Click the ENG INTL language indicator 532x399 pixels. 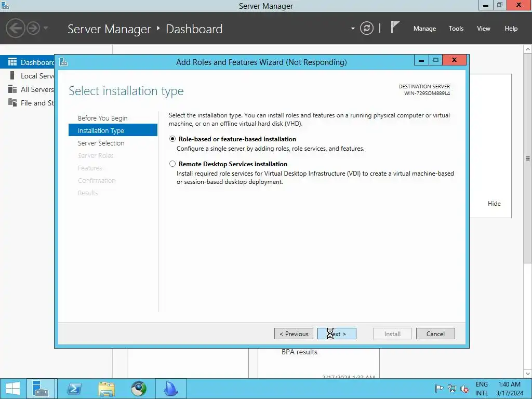482,389
